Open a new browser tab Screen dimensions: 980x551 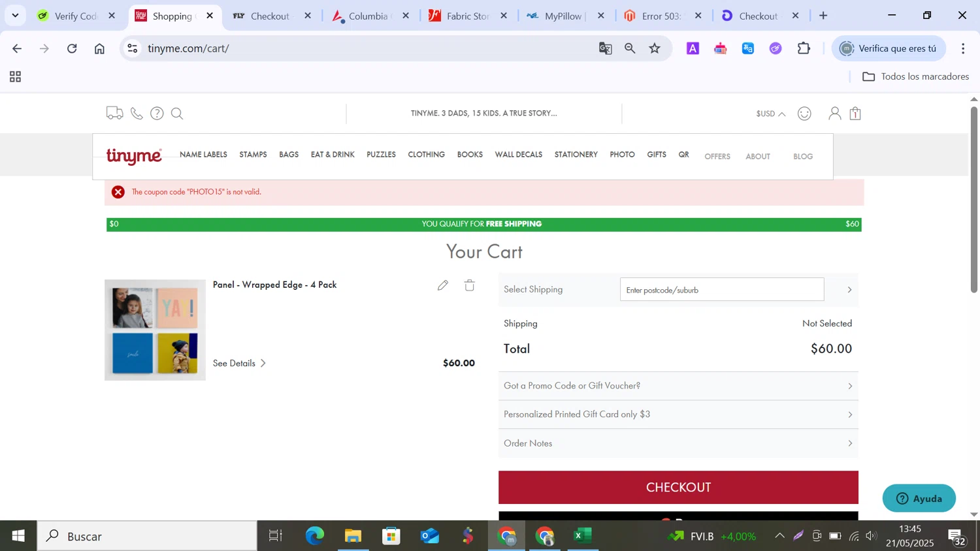pos(823,16)
